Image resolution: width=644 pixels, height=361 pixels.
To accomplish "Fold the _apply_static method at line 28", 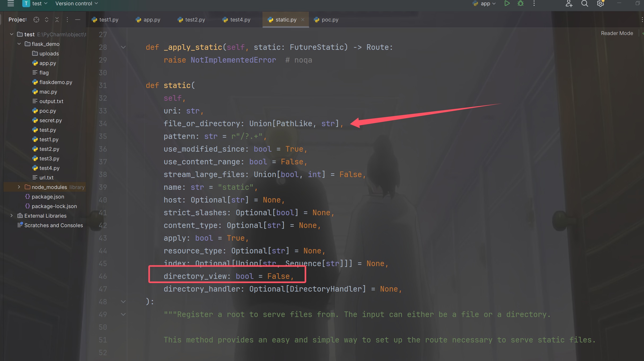I will 123,47.
